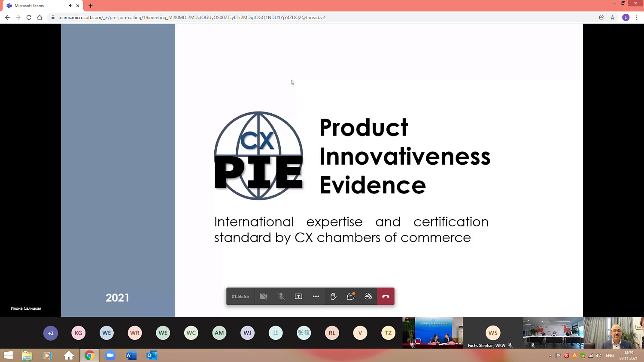View site information lock icon
The height and width of the screenshot is (362, 644).
click(x=53, y=18)
